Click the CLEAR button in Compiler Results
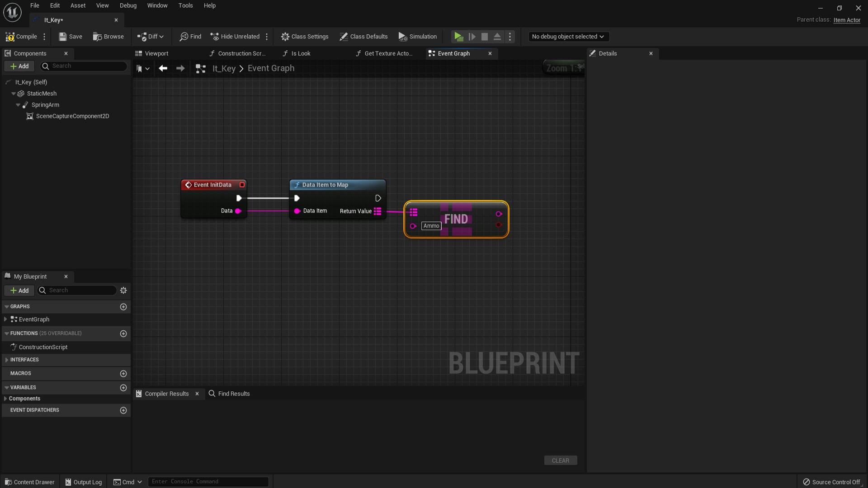 [560, 460]
